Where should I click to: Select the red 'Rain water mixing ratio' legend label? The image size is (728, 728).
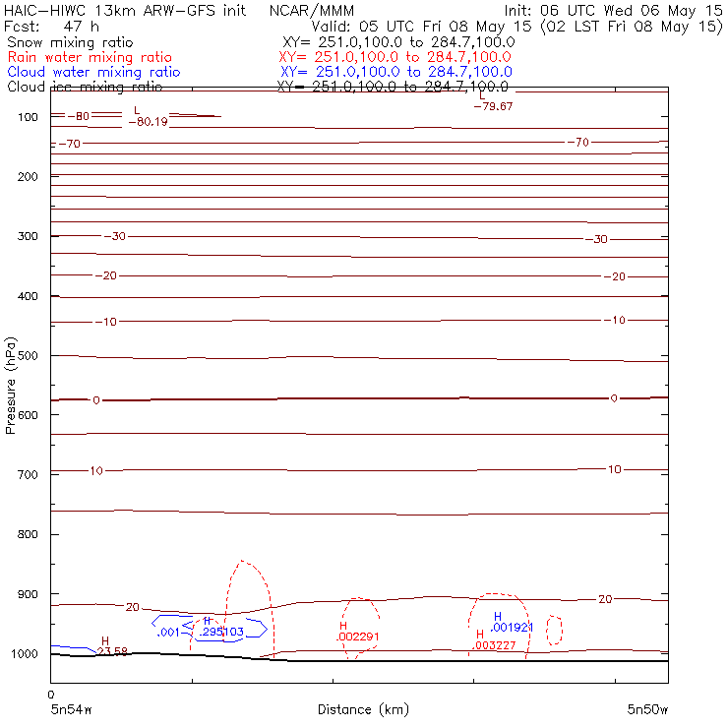(x=90, y=58)
